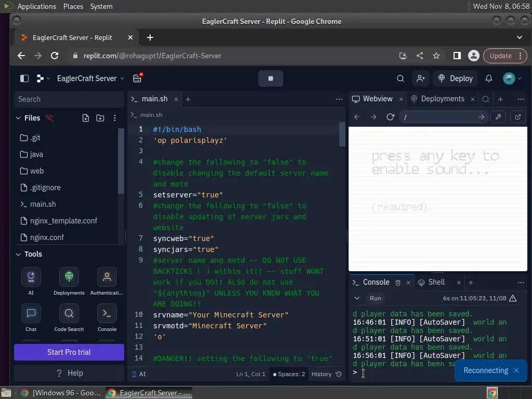Viewport: 532px width, 399px height.
Task: Expand the EaglerCraft Server project dropdown
Action: coord(90,78)
